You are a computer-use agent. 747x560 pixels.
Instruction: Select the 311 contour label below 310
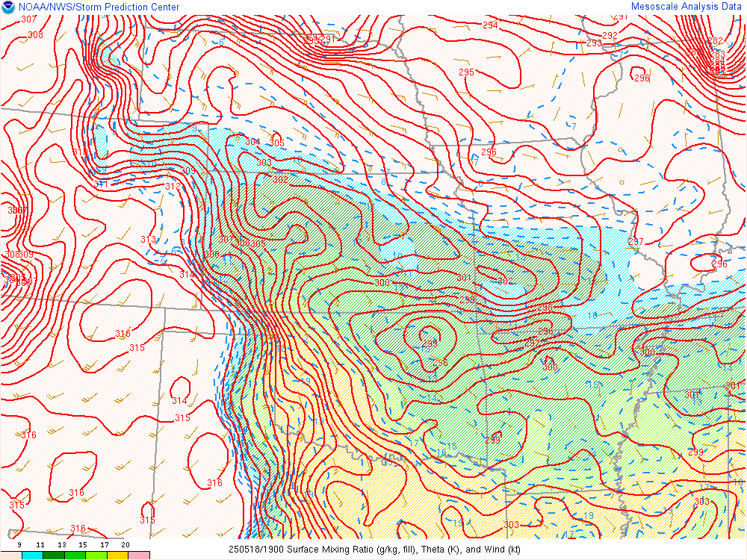pyautogui.click(x=102, y=184)
